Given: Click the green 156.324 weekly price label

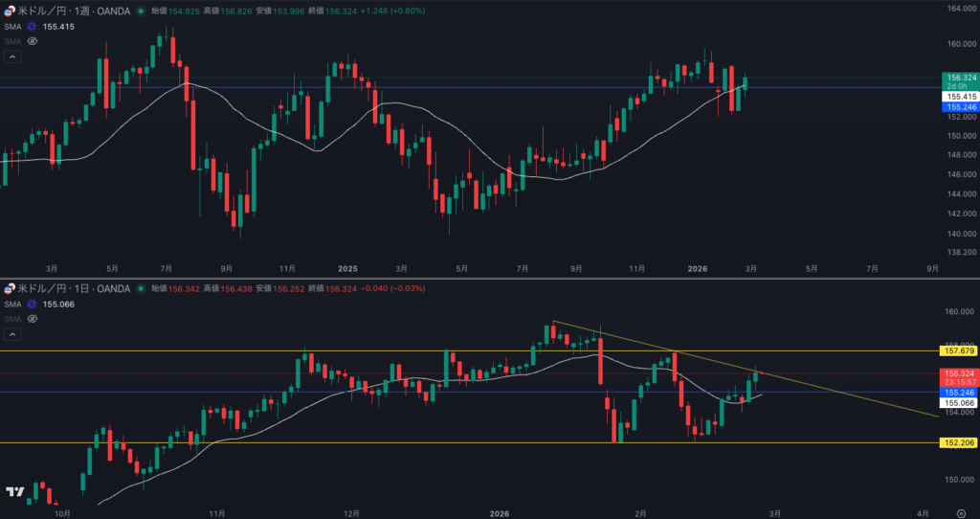Looking at the screenshot, I should tap(959, 77).
